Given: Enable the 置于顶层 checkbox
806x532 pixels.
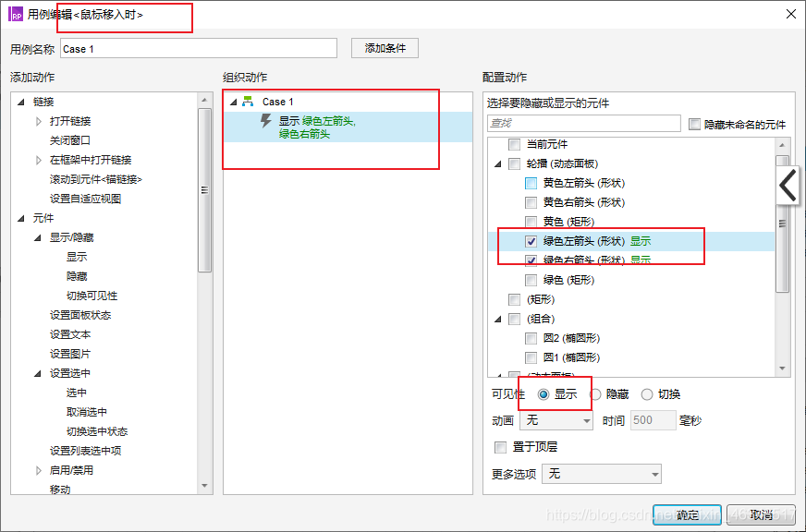Looking at the screenshot, I should coord(500,447).
